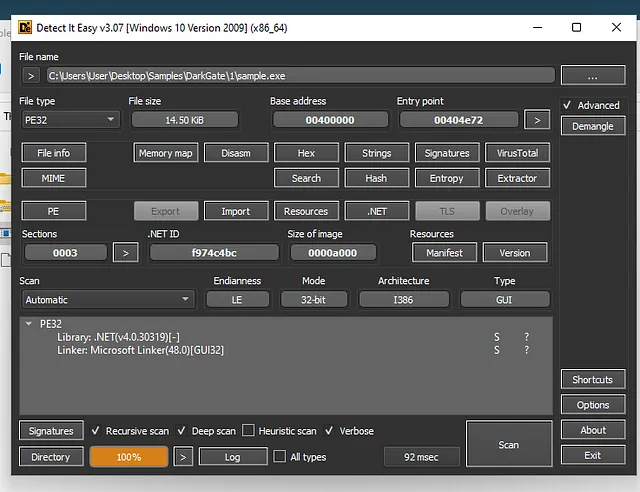640x492 pixels.
Task: Click the Sections 0003 value
Action: tap(65, 253)
